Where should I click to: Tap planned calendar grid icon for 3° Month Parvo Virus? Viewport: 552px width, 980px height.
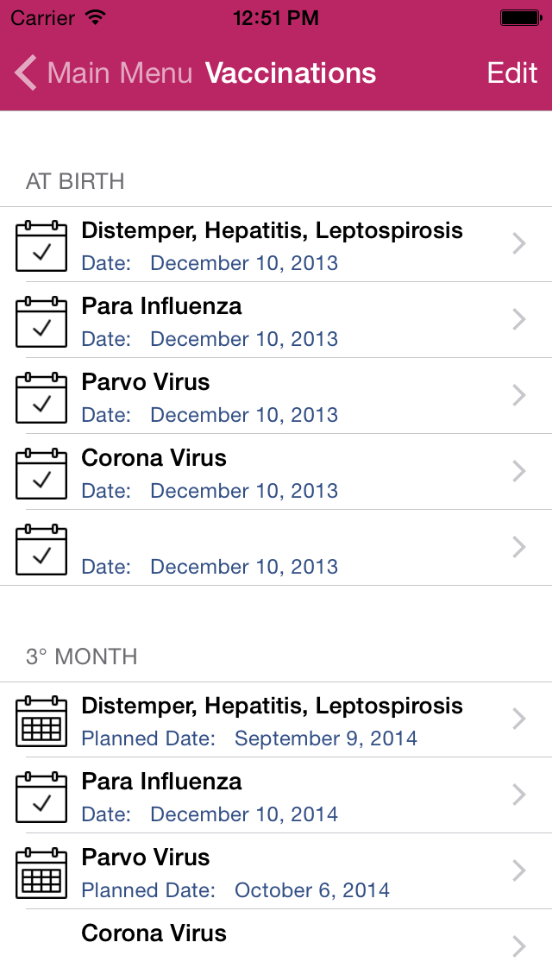pyautogui.click(x=41, y=873)
